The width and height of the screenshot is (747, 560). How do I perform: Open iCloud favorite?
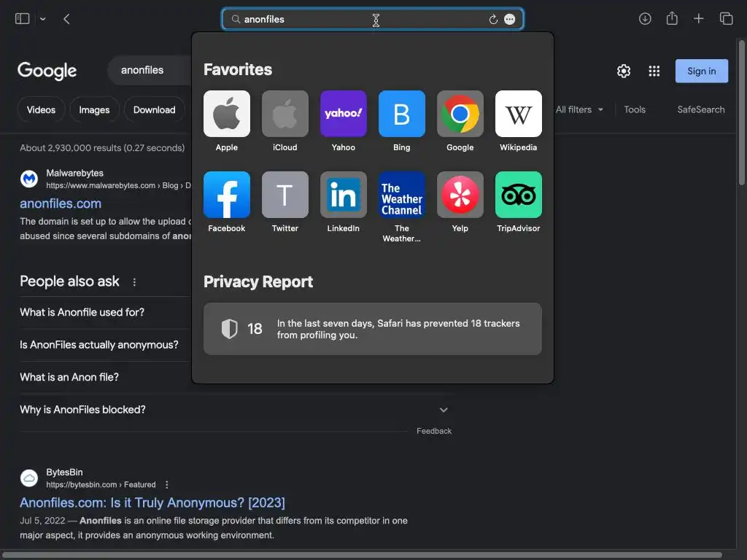[285, 121]
